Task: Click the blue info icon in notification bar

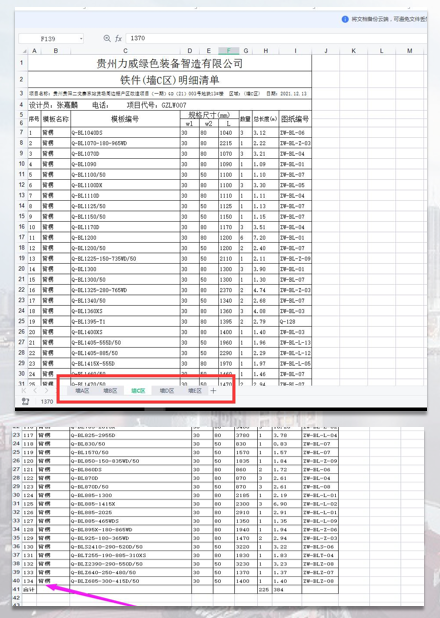Action: click(x=345, y=19)
